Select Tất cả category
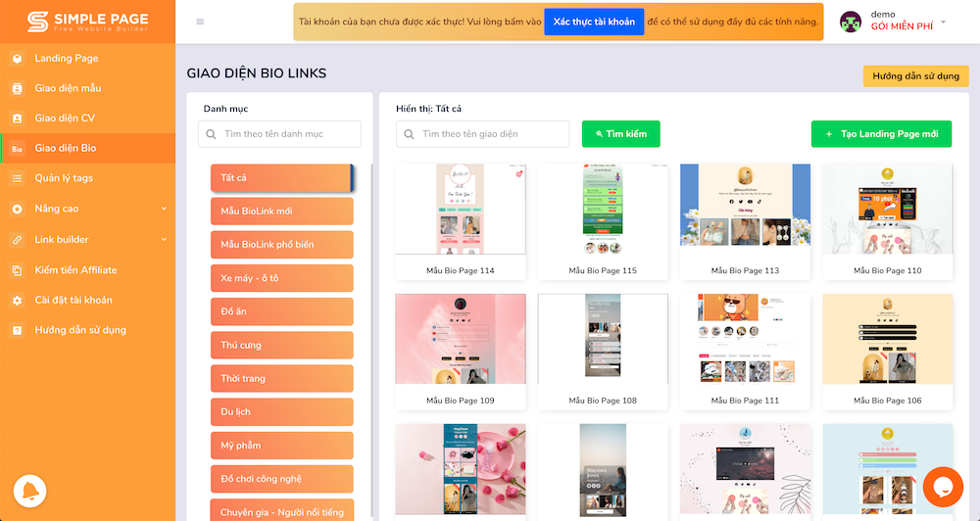 [282, 177]
